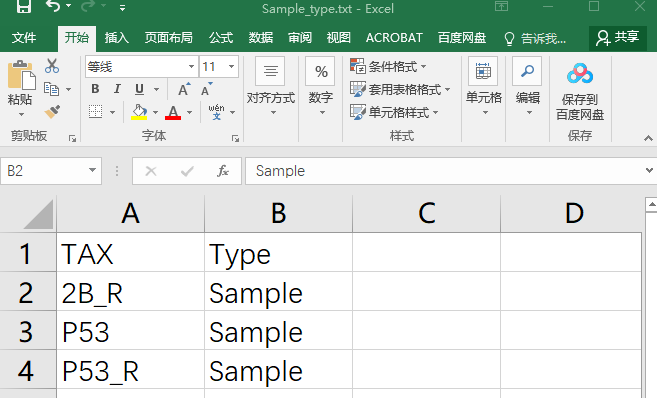Image resolution: width=657 pixels, height=398 pixels.
Task: Open Customize Quick Access Toolbar menu
Action: tap(122, 8)
